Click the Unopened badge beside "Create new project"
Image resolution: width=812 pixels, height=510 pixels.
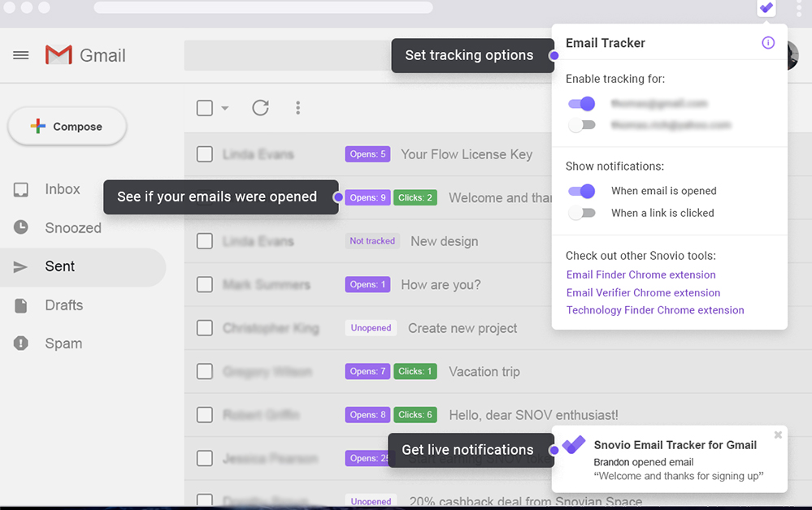pos(371,328)
